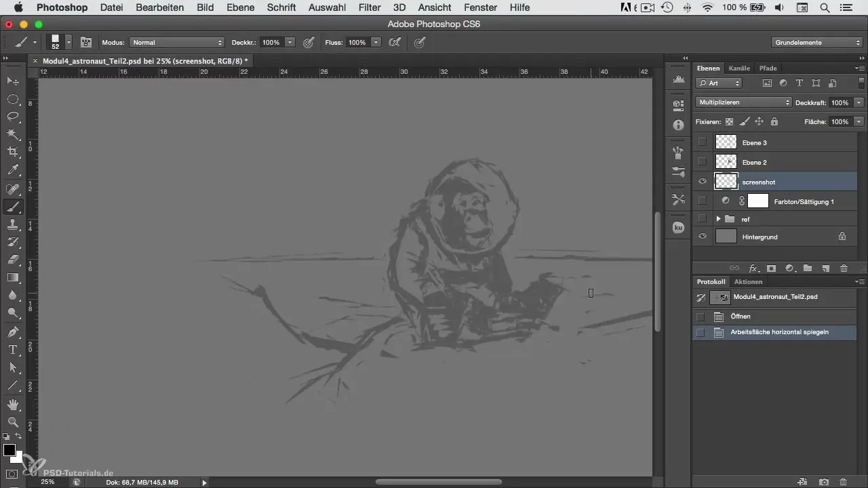Delete layer with trash icon in Layers panel
868x488 pixels.
(844, 268)
